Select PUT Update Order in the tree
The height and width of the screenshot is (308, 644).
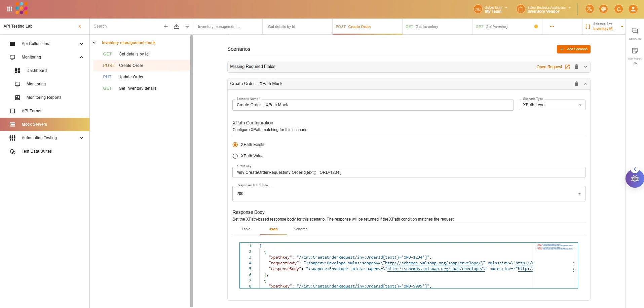pyautogui.click(x=141, y=77)
